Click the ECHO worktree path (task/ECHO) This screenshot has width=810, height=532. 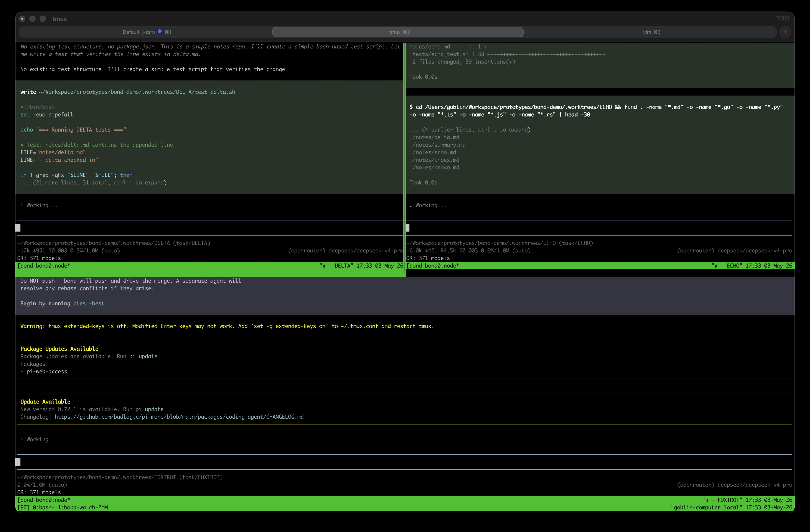coord(500,243)
